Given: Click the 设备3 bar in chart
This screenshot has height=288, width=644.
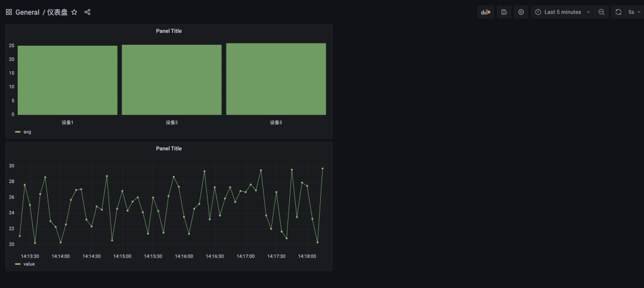Looking at the screenshot, I should [276, 79].
